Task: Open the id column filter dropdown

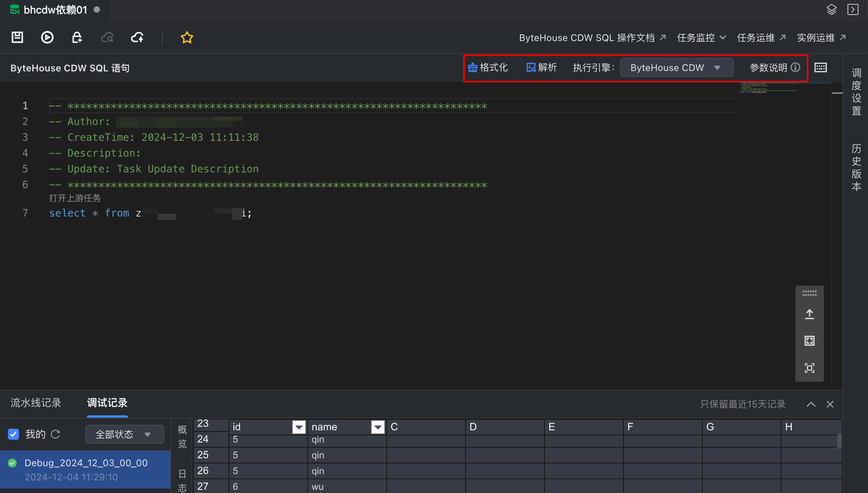Action: pyautogui.click(x=299, y=427)
